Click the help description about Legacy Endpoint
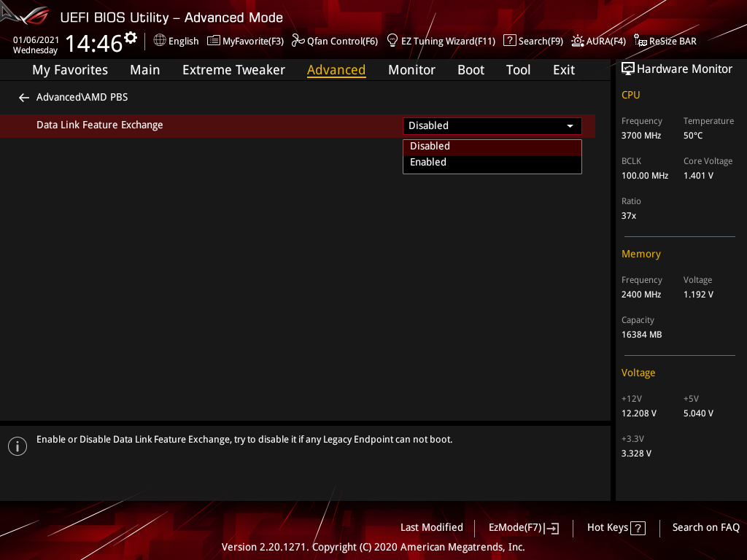The height and width of the screenshot is (560, 747). (x=244, y=440)
